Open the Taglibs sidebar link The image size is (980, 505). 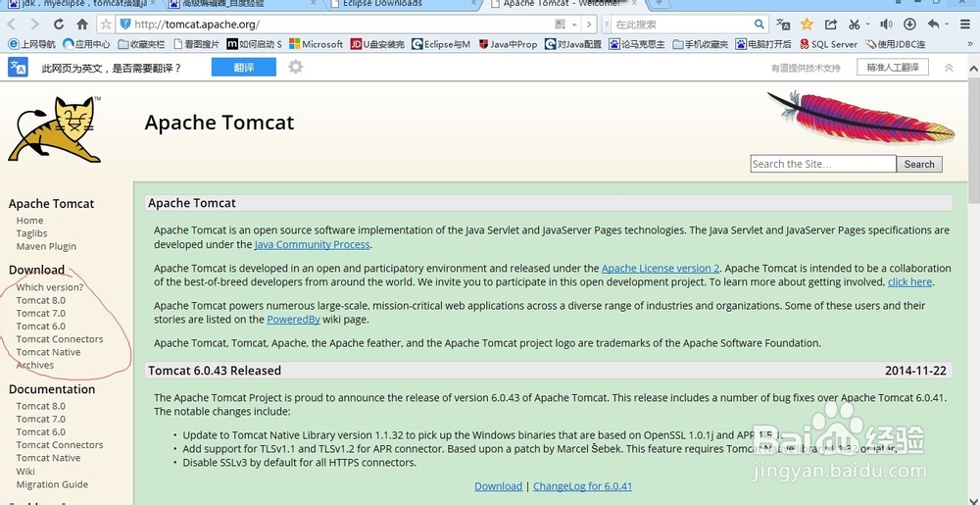pyautogui.click(x=32, y=233)
